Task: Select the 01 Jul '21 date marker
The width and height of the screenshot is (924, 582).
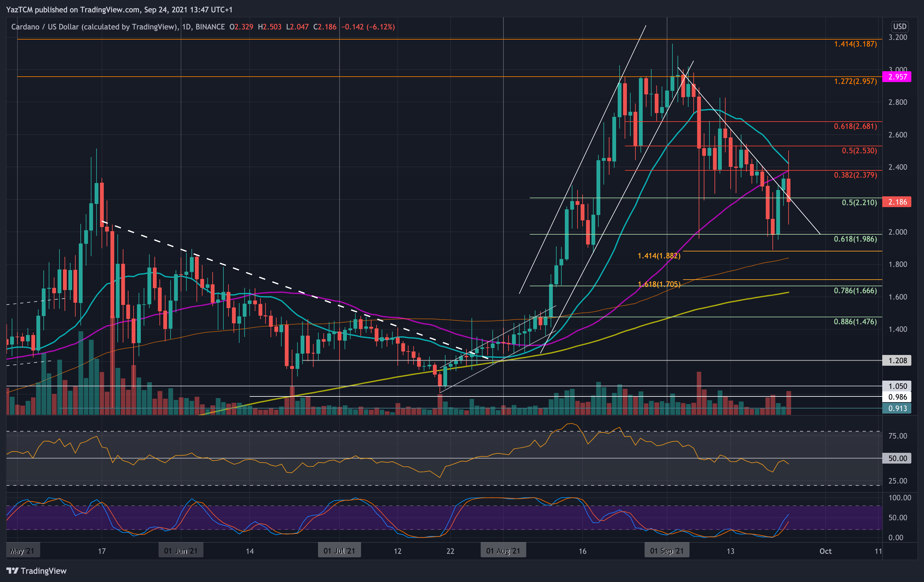Action: click(x=339, y=551)
